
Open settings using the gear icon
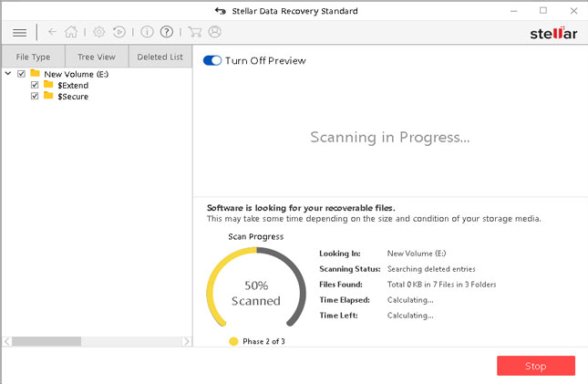tap(99, 32)
